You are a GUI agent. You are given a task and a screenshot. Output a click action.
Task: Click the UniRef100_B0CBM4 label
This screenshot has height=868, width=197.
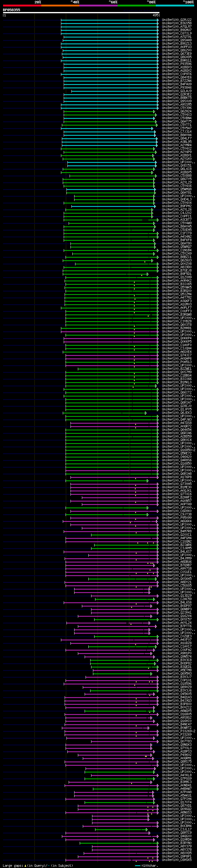(x=177, y=826)
